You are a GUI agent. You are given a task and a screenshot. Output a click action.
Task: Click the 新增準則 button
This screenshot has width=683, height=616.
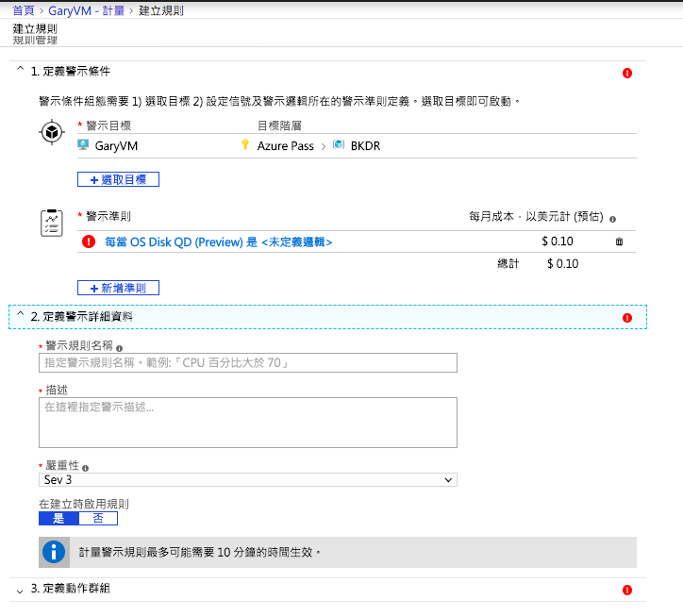tap(118, 288)
